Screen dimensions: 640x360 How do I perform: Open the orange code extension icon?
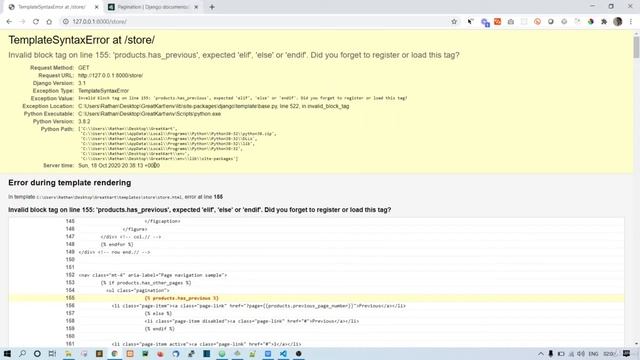(x=498, y=22)
